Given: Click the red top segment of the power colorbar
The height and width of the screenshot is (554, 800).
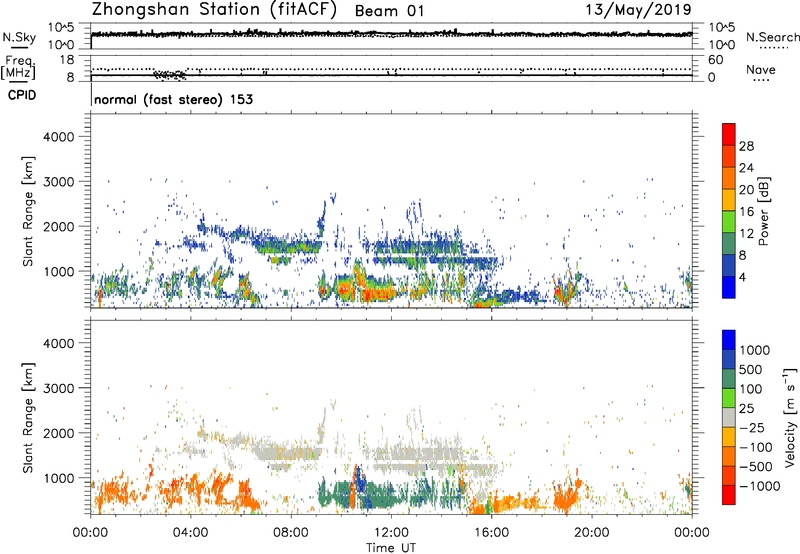Looking at the screenshot, I should (x=729, y=134).
